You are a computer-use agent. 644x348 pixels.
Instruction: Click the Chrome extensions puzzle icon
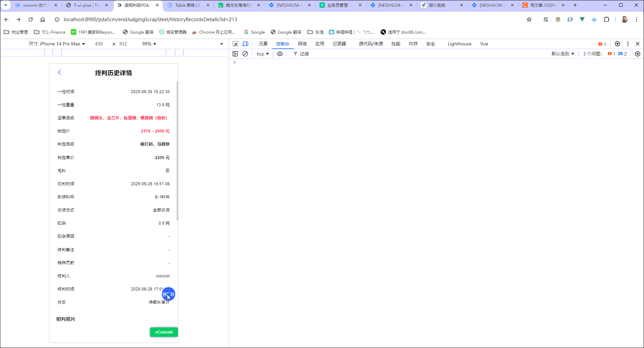point(606,20)
